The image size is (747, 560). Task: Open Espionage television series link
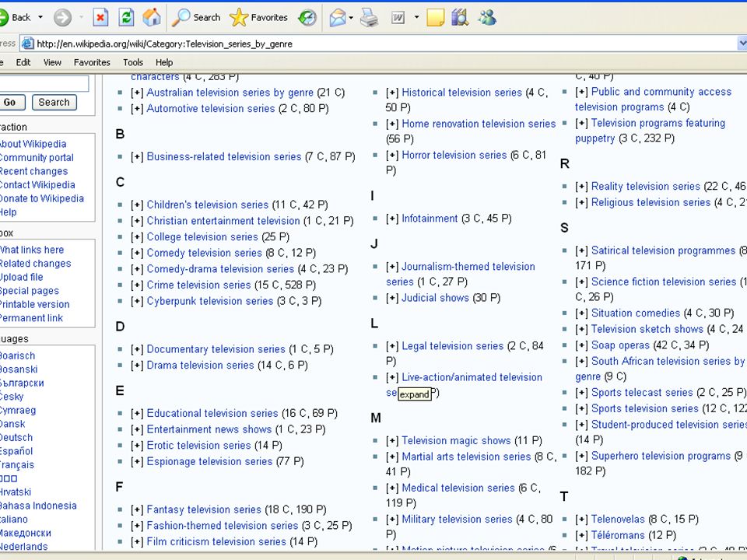point(209,461)
